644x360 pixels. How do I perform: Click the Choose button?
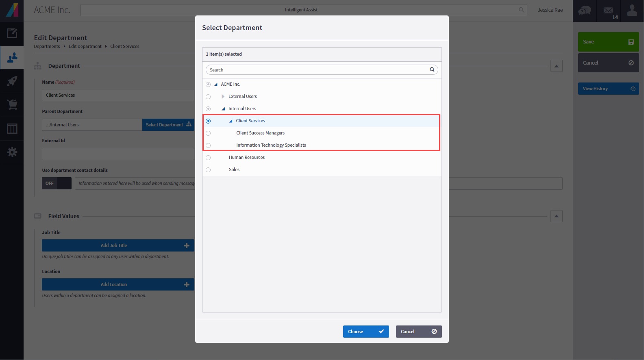point(366,332)
